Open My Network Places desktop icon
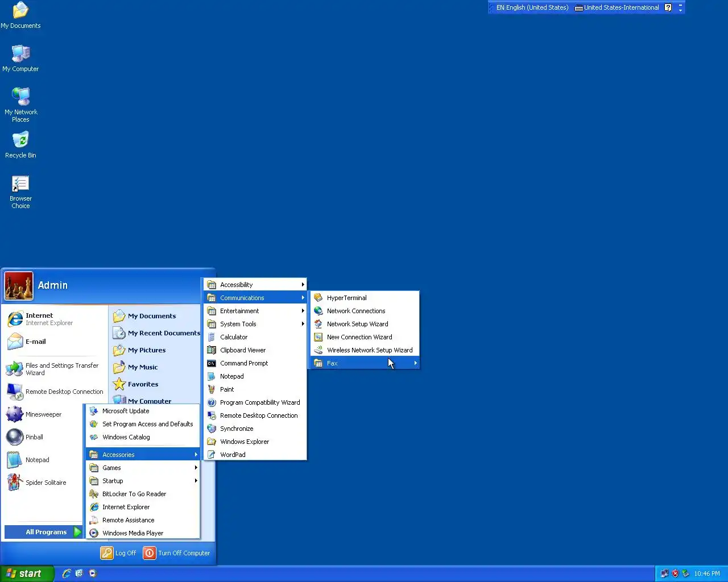The width and height of the screenshot is (728, 582). (20, 105)
